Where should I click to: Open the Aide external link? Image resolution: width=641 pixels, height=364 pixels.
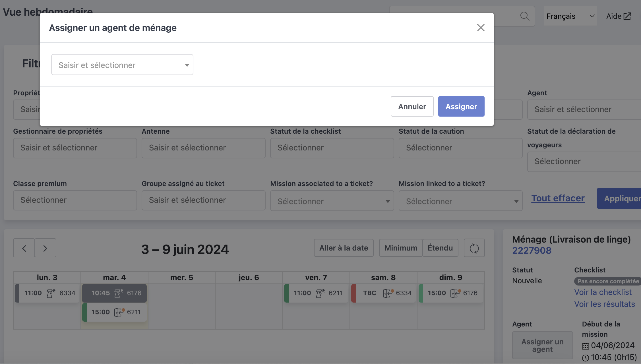(619, 16)
